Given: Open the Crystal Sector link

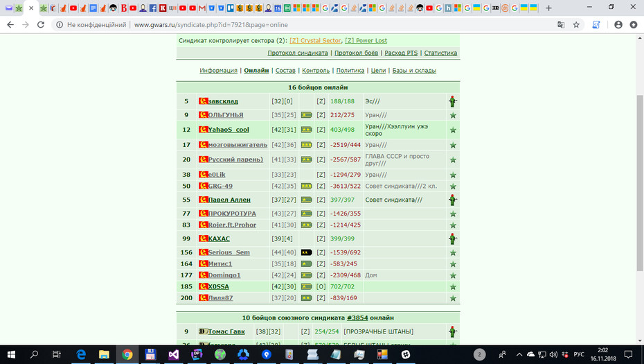Looking at the screenshot, I should [315, 40].
